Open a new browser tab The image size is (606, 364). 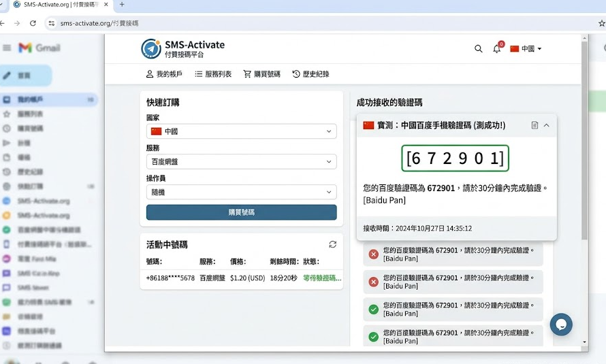122,5
